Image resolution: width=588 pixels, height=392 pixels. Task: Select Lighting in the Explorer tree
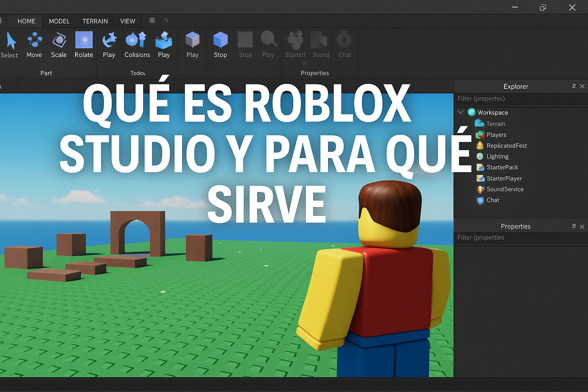click(x=497, y=157)
